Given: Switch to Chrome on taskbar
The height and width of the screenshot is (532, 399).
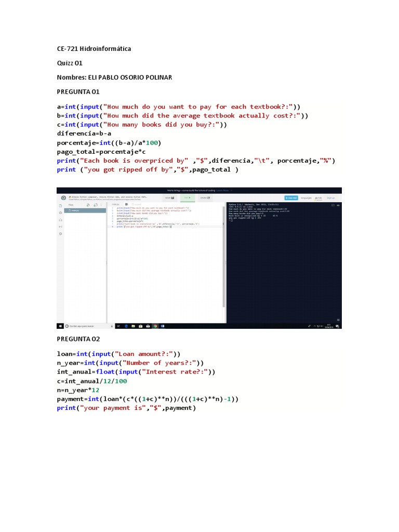Looking at the screenshot, I should (x=155, y=326).
